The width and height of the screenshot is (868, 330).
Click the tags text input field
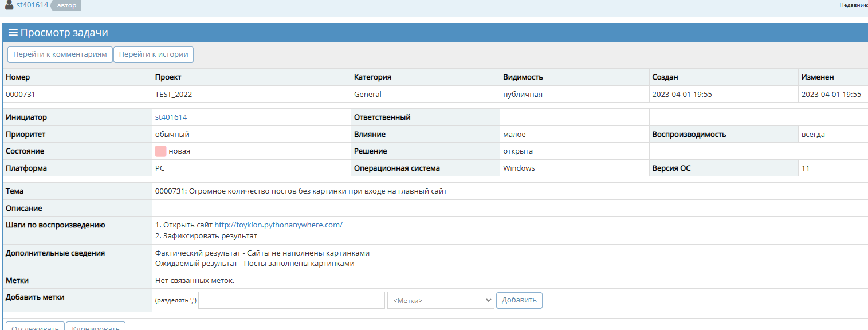[292, 300]
